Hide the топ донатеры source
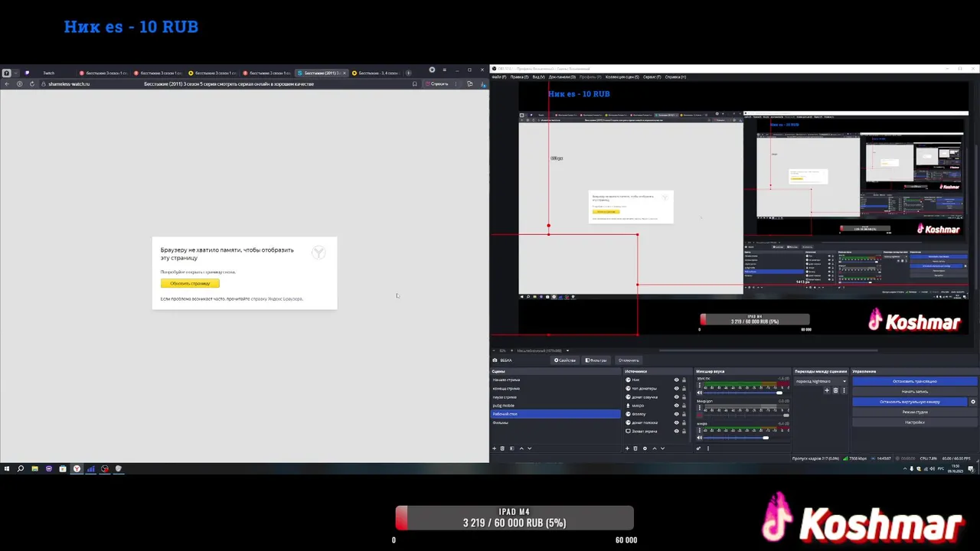 click(x=676, y=388)
